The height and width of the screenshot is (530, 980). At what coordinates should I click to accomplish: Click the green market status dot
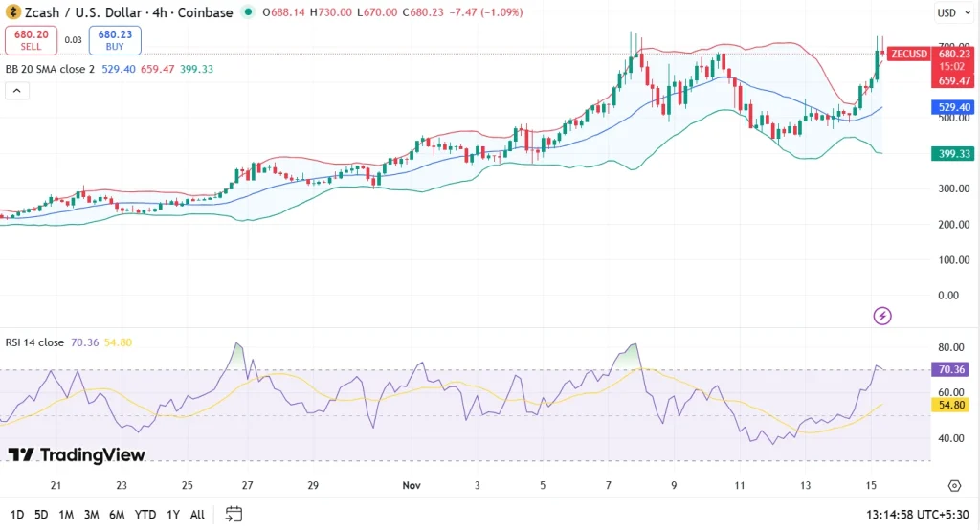249,12
